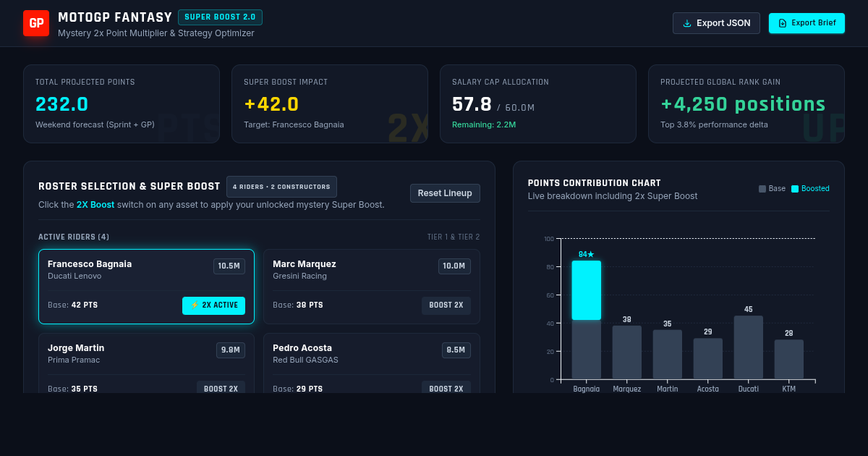Screen dimensions: 868x456
Task: Click the Points Contribution Chart title
Action: (595, 183)
